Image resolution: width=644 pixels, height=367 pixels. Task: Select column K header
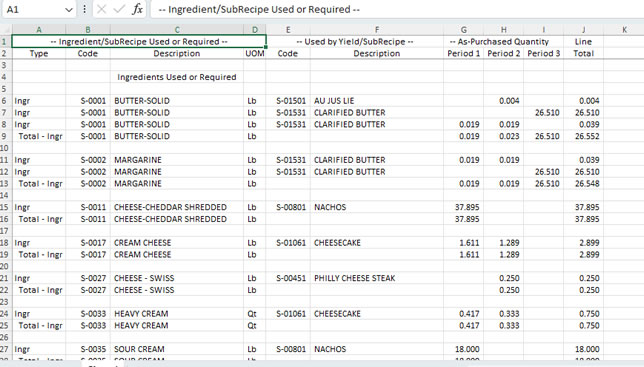pyautogui.click(x=624, y=30)
